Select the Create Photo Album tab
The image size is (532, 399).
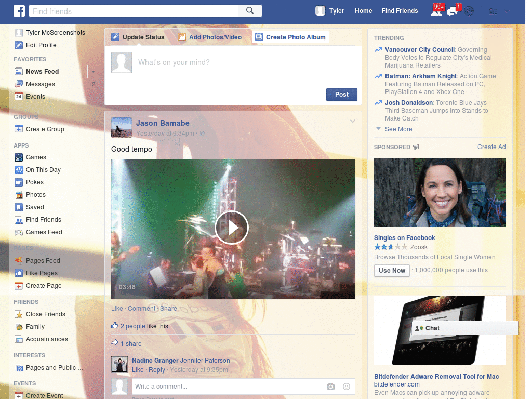coord(290,37)
